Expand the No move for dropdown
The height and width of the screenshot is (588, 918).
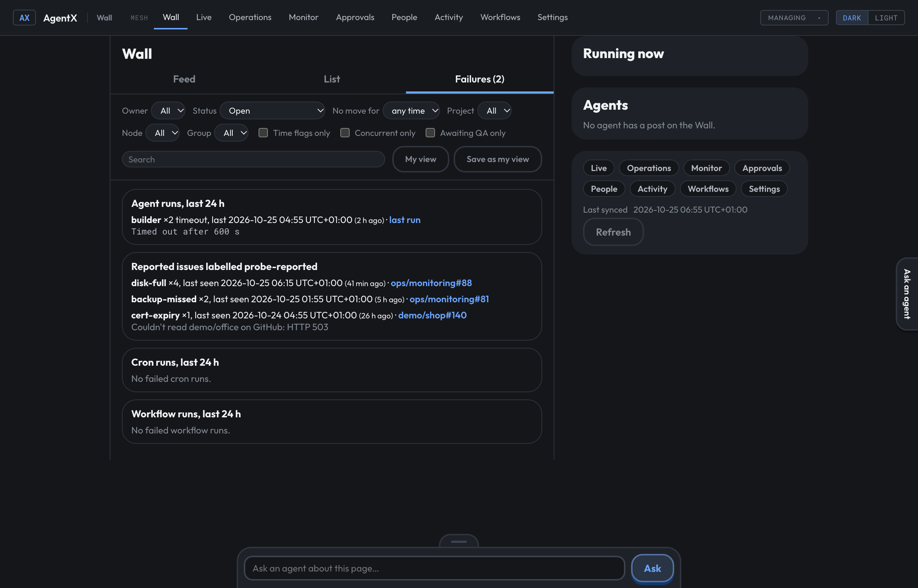point(411,111)
